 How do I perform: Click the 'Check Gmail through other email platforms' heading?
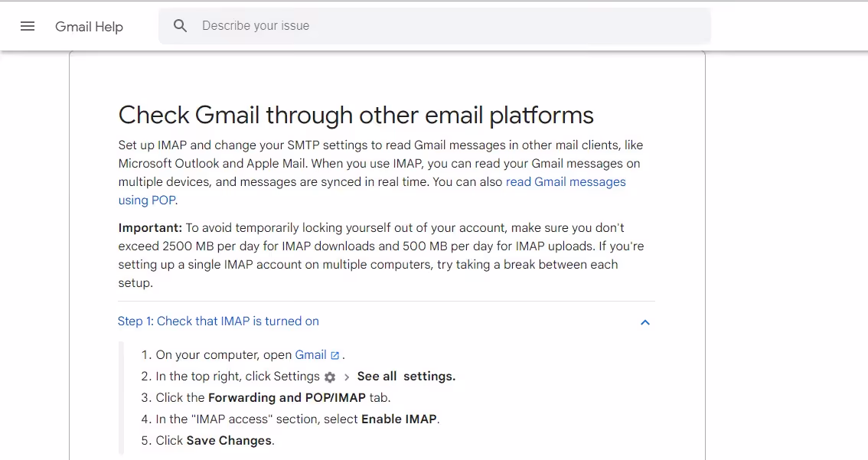356,115
